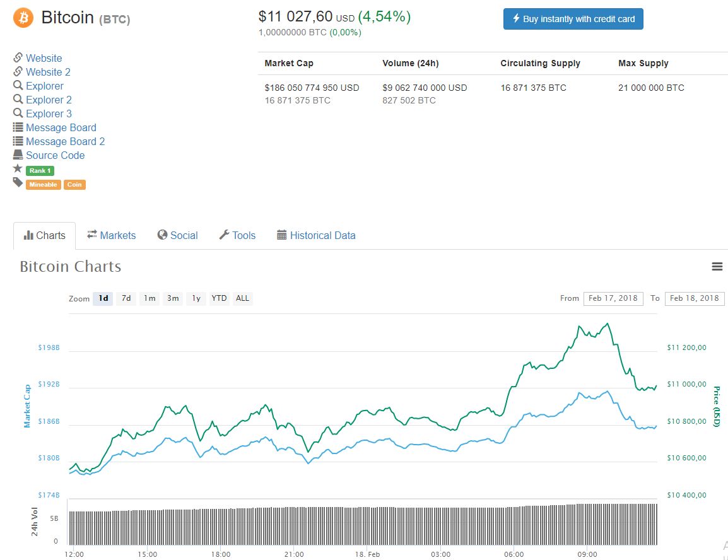Open the Website 2 link

pos(49,72)
